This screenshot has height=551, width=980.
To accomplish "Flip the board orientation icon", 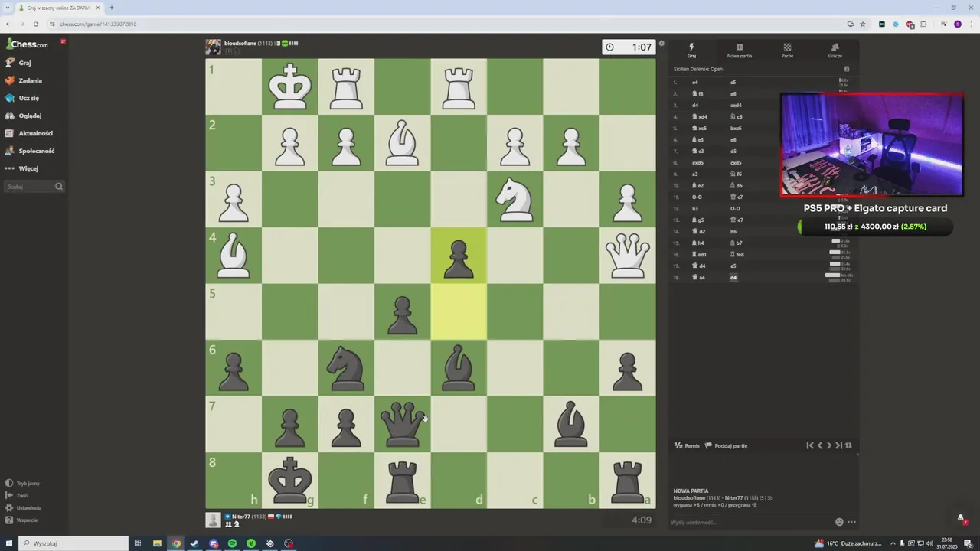I will 848,445.
